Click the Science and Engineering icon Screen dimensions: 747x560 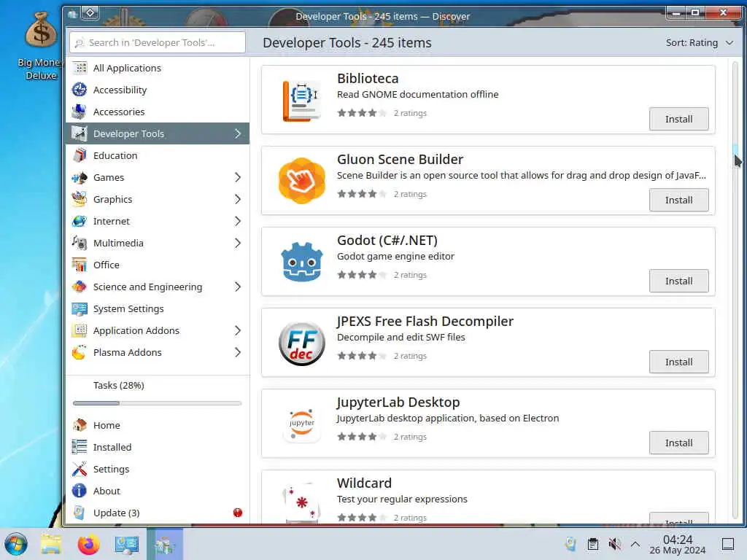pos(80,287)
